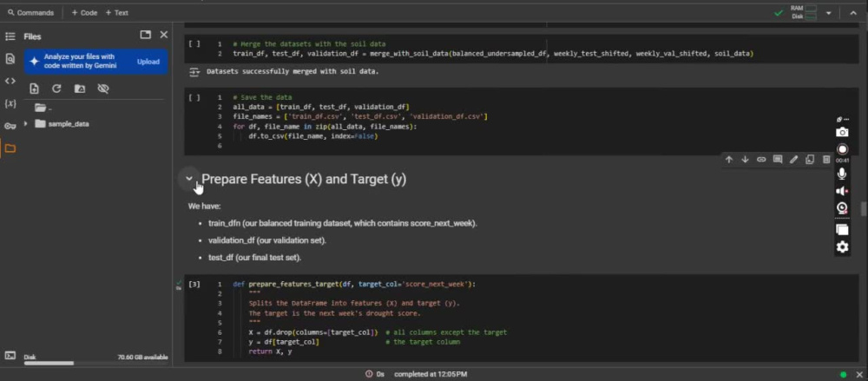This screenshot has height=381, width=868.
Task: Click the '70.60 GB available' text
Action: [x=143, y=358]
